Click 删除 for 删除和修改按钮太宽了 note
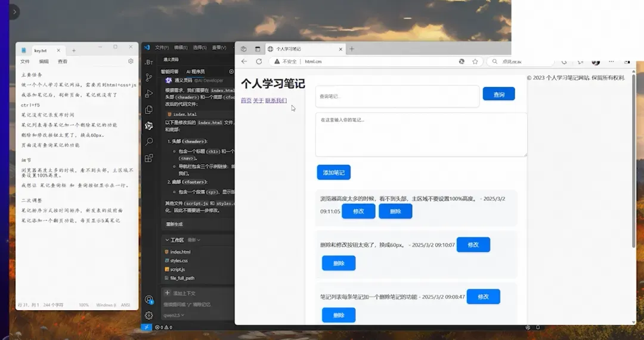 (339, 263)
